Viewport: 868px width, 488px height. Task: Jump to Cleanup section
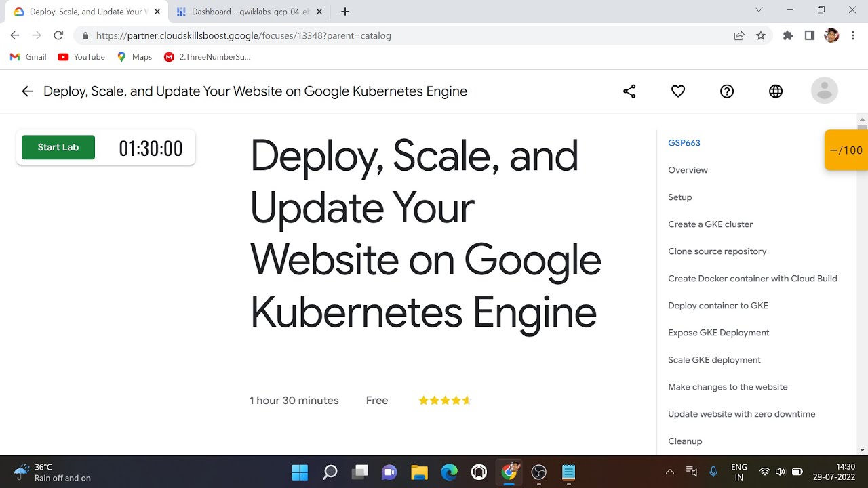click(685, 441)
